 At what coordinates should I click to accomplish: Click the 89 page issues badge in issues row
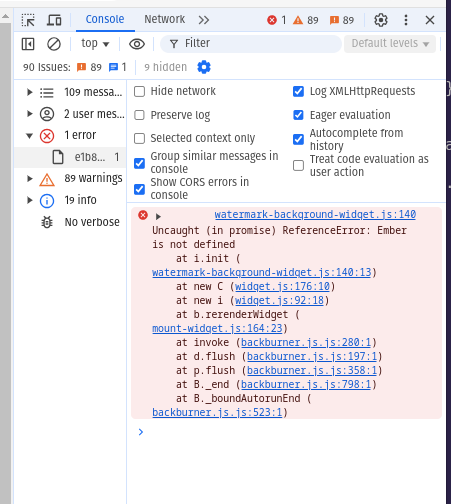(x=89, y=67)
